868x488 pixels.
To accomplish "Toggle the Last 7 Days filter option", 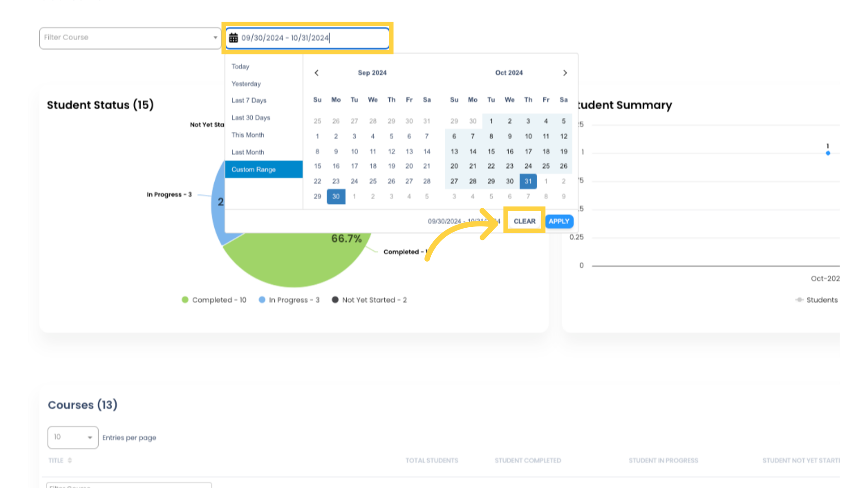I will (249, 100).
